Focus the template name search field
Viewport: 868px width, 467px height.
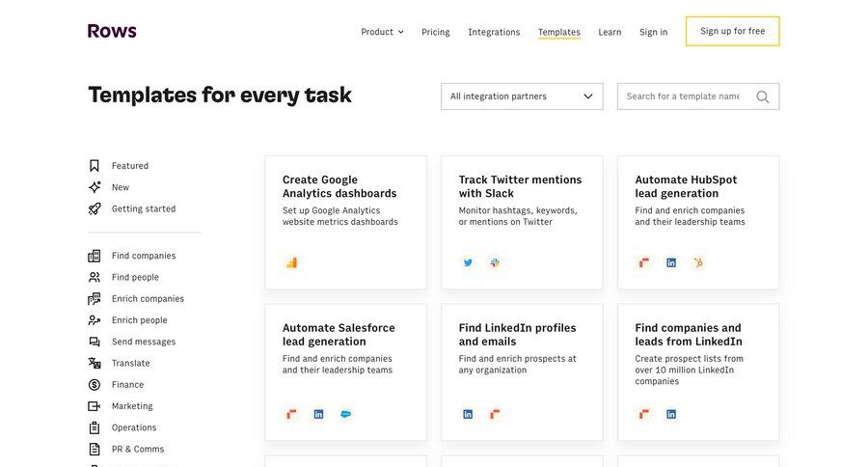[x=685, y=96]
